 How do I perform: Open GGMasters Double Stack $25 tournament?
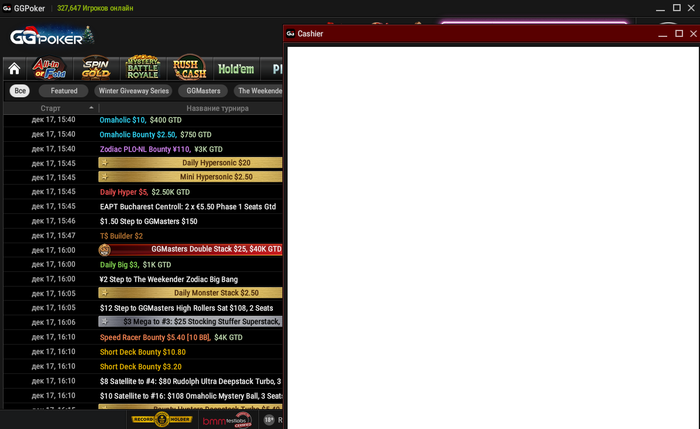(x=190, y=249)
